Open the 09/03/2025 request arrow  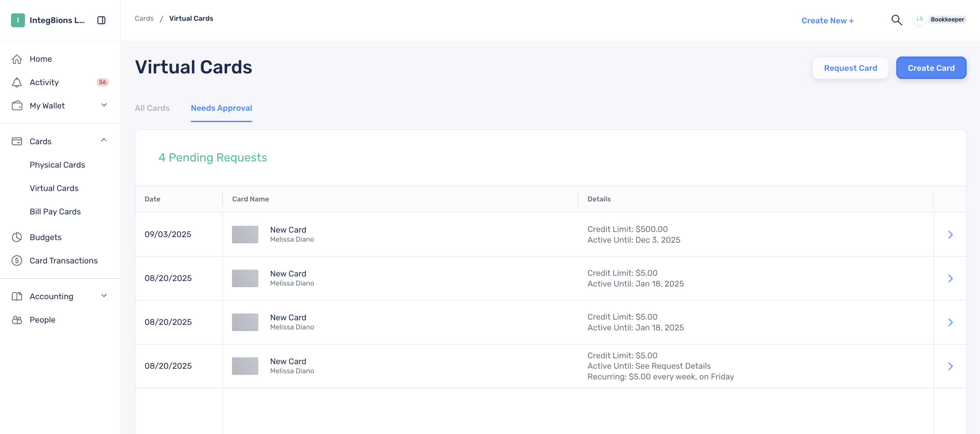tap(950, 235)
